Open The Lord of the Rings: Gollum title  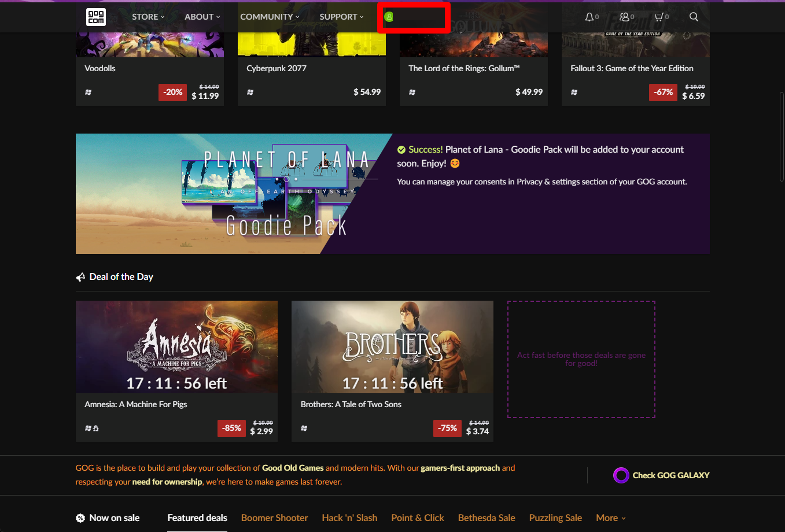(464, 68)
